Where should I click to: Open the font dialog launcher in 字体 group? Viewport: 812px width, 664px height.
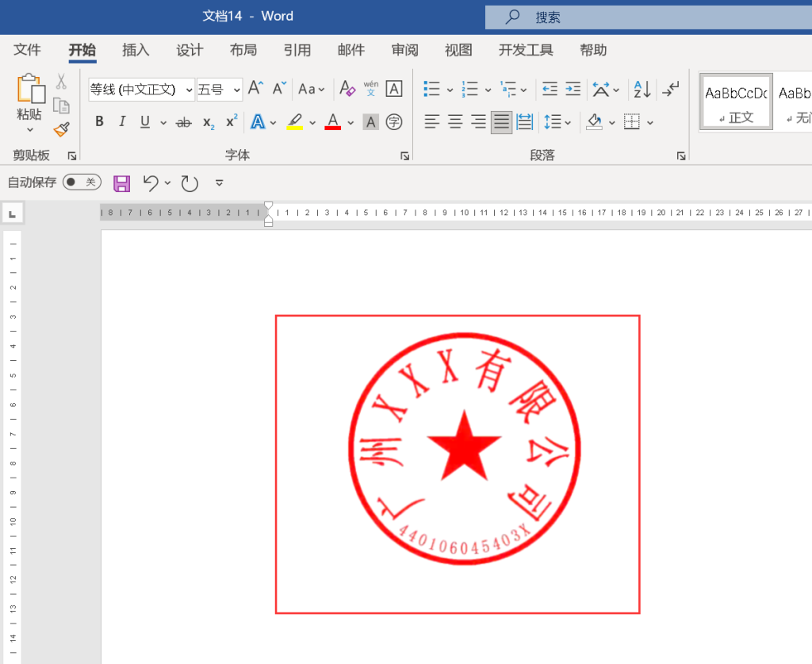click(x=405, y=156)
